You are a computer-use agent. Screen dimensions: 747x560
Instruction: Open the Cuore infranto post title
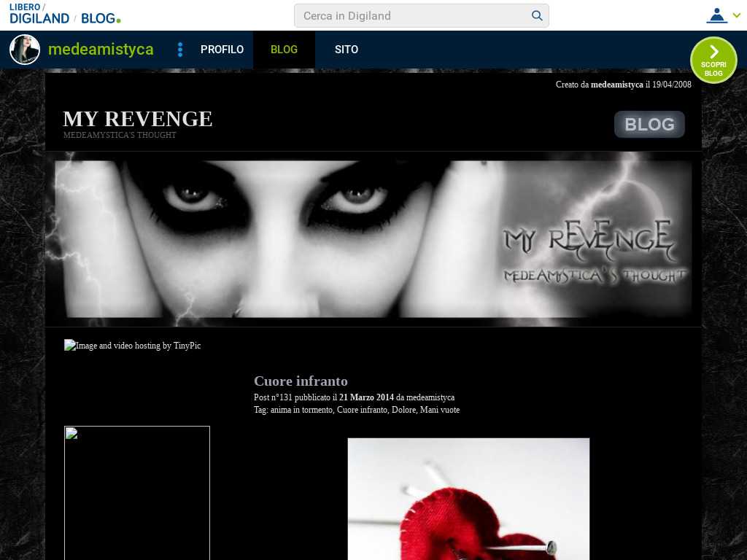(x=301, y=381)
